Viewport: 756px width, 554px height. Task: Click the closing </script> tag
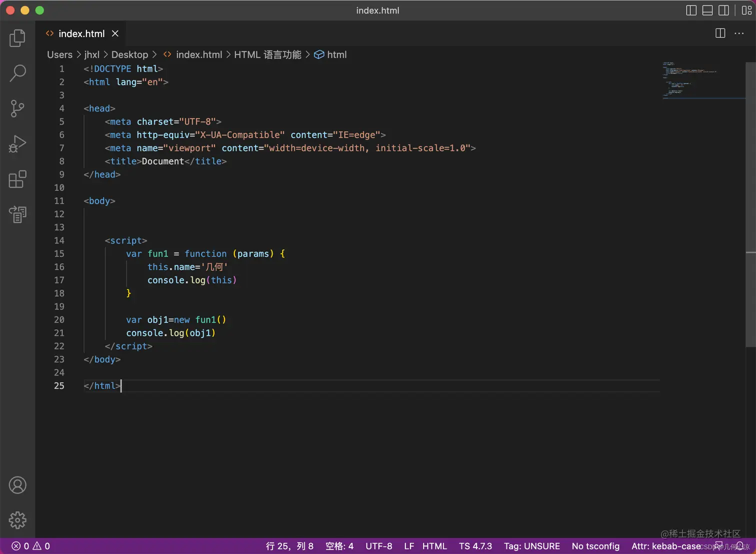(x=128, y=346)
